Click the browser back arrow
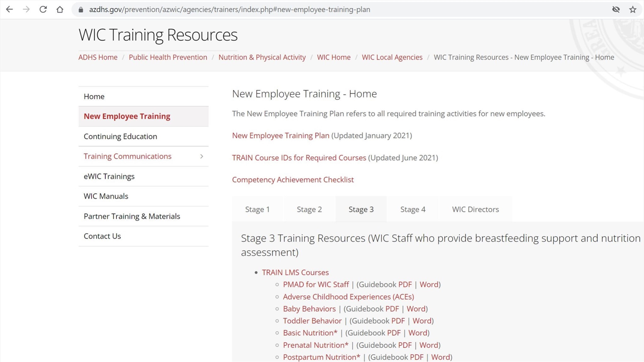 point(9,9)
